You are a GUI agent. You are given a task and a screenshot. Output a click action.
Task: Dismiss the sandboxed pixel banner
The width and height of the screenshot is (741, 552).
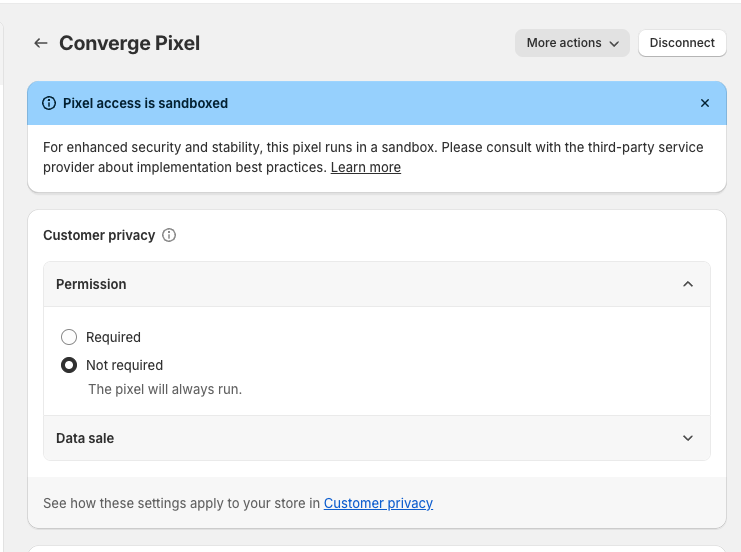[705, 103]
